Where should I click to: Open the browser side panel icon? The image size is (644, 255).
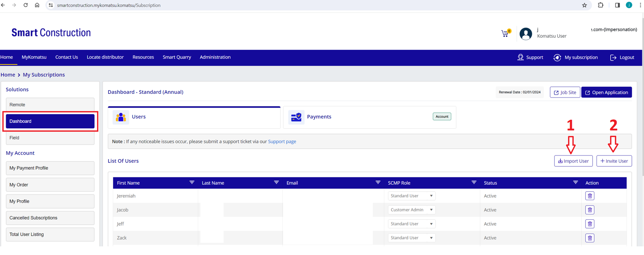point(617,5)
